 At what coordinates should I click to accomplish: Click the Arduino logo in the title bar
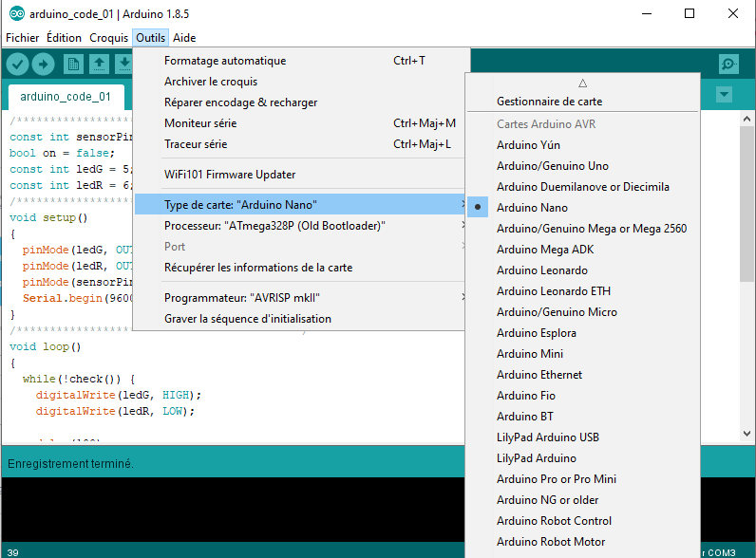pyautogui.click(x=16, y=14)
